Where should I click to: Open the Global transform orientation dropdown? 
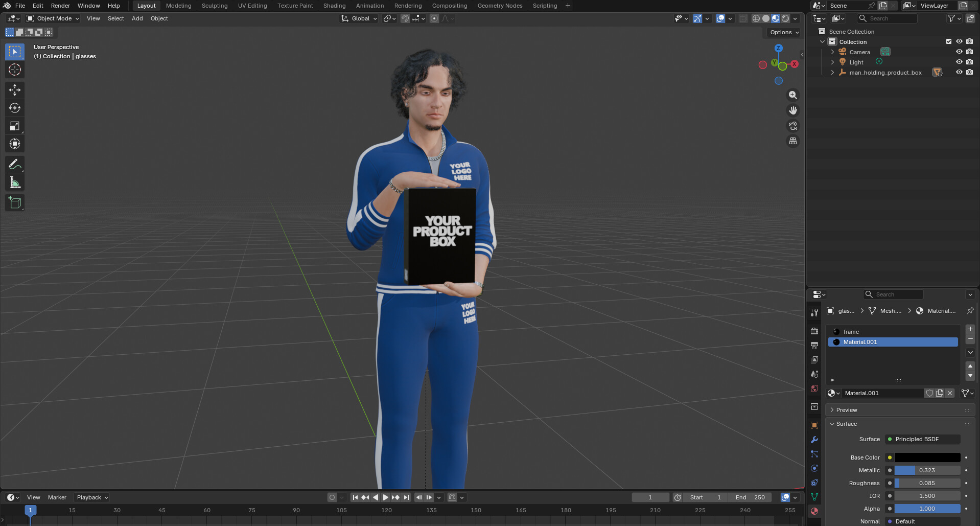[359, 18]
